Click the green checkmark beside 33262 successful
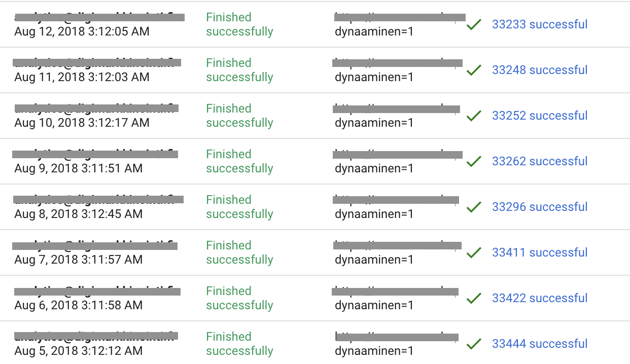The height and width of the screenshot is (364, 630). coord(474,161)
